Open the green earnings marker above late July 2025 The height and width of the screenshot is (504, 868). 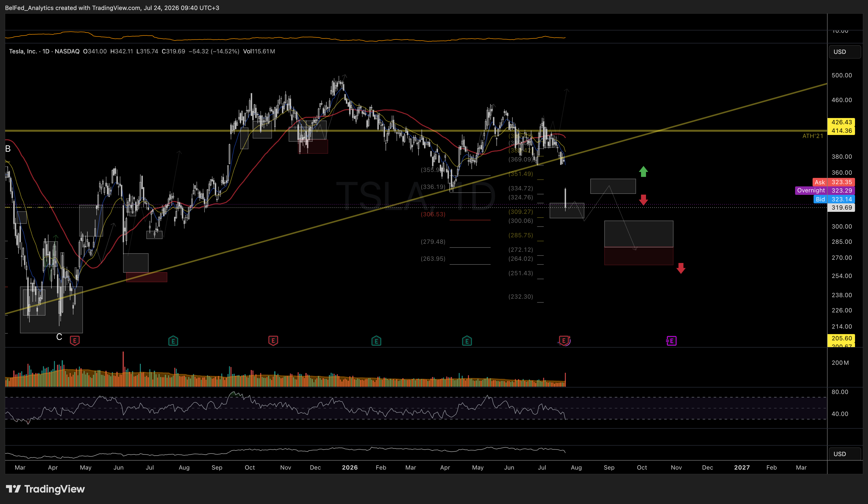pos(173,341)
